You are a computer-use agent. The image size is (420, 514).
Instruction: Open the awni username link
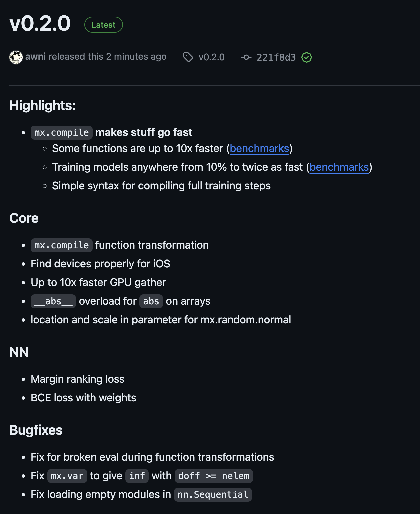(x=35, y=57)
